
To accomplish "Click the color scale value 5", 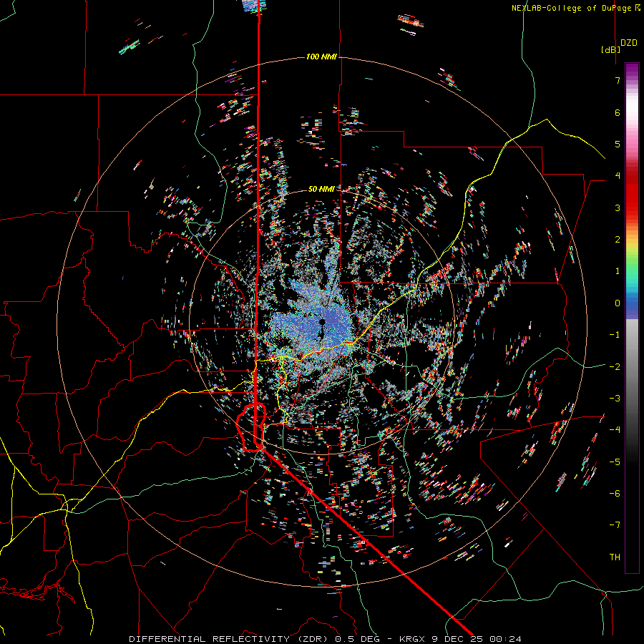I will (618, 144).
